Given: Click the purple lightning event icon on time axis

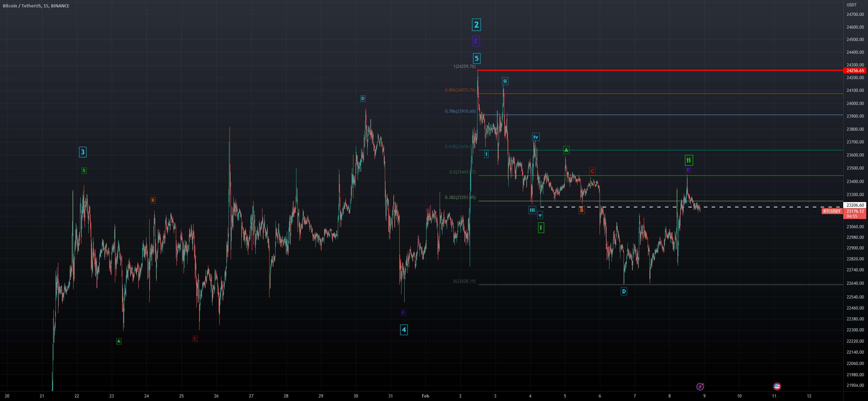Looking at the screenshot, I should 700,387.
